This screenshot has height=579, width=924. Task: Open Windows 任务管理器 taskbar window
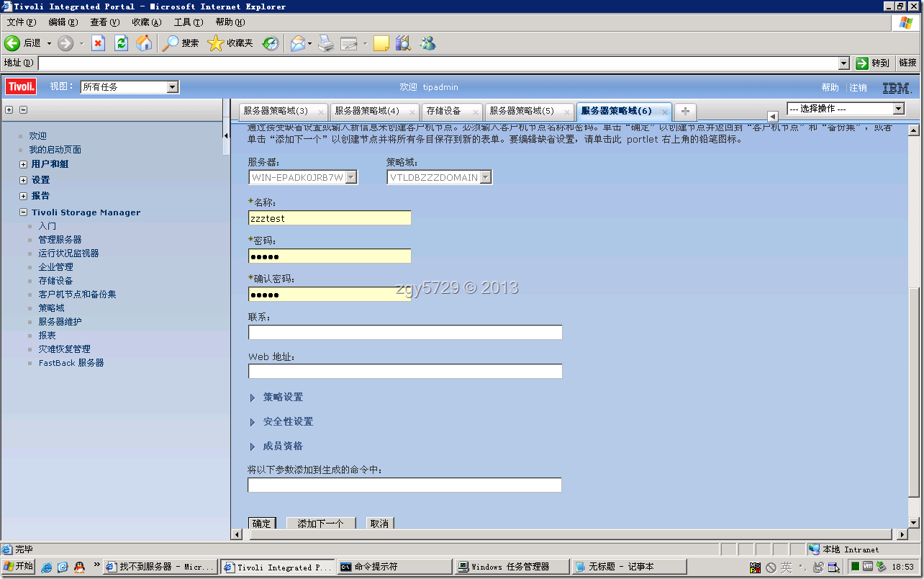512,567
